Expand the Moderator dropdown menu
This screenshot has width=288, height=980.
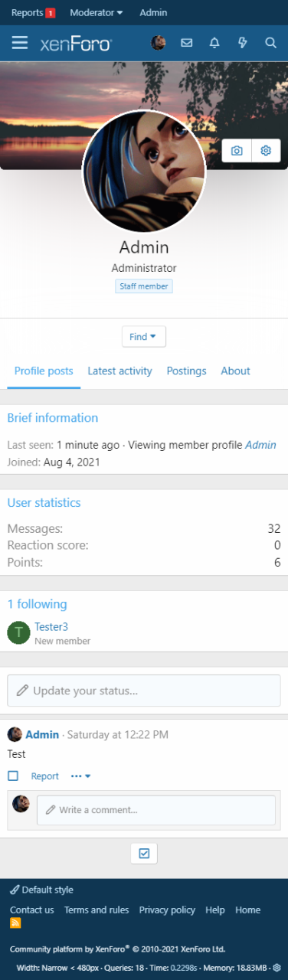click(x=97, y=12)
